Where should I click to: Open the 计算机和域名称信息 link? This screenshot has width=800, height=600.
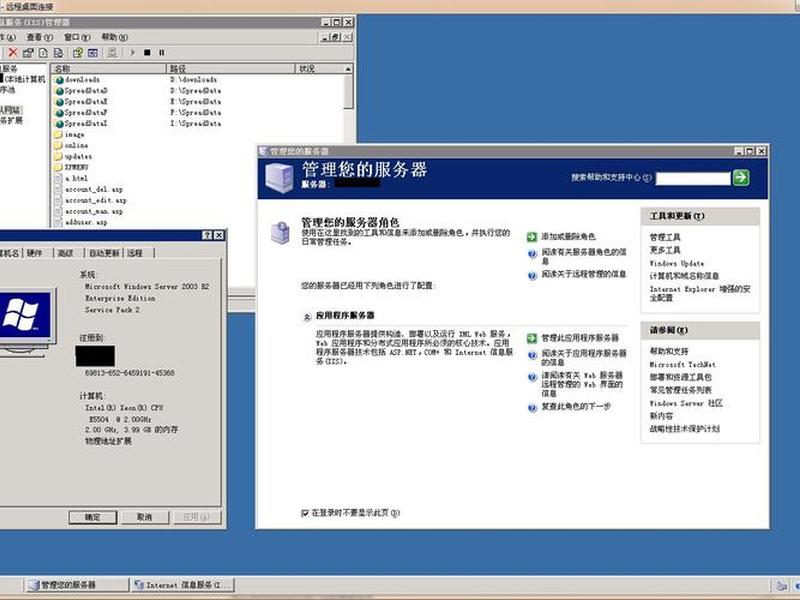tap(684, 276)
